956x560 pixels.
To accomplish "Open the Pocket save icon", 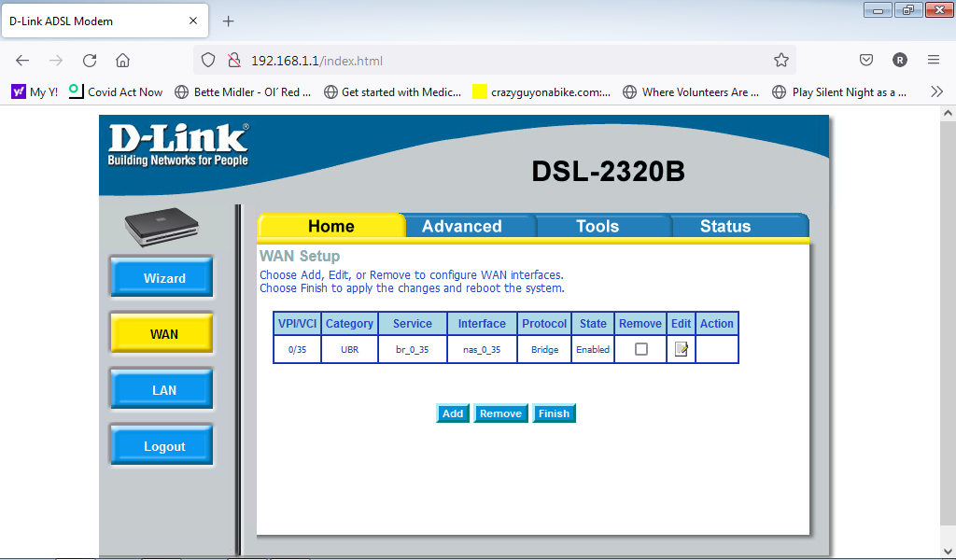I will (x=865, y=60).
